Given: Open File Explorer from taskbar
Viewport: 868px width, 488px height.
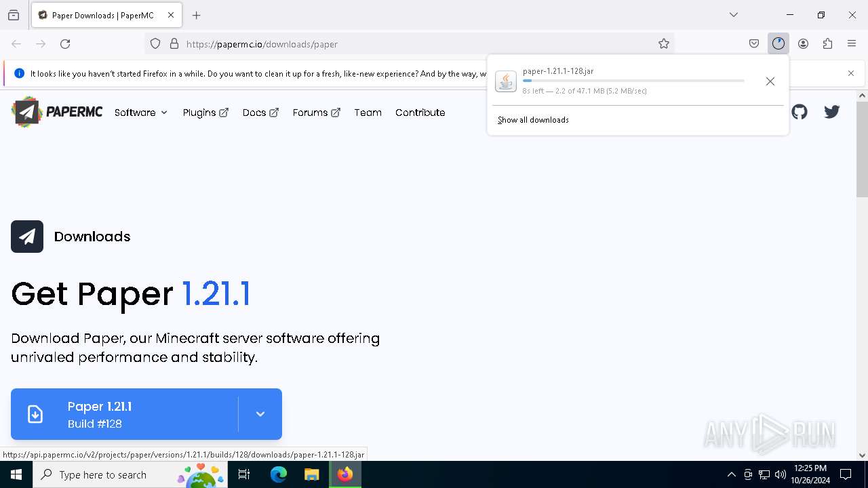Looking at the screenshot, I should [x=311, y=474].
